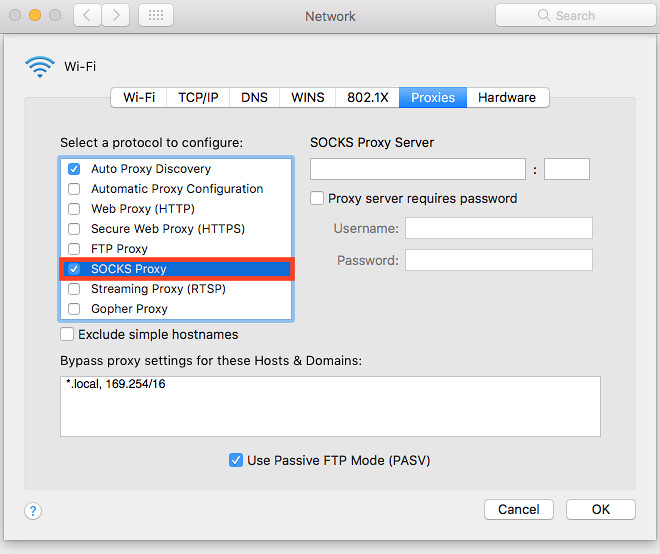Image resolution: width=660 pixels, height=554 pixels.
Task: Click the Wi-Fi signal icon
Action: pos(40,67)
